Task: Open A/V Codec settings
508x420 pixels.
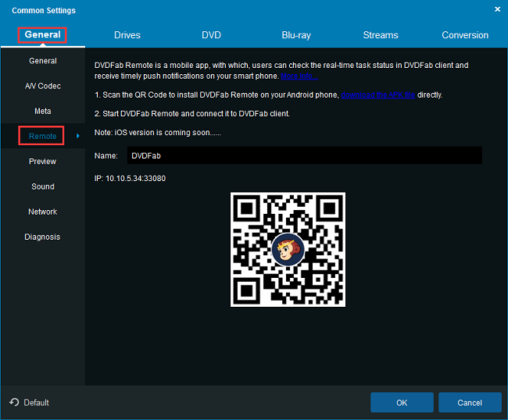Action: [43, 86]
